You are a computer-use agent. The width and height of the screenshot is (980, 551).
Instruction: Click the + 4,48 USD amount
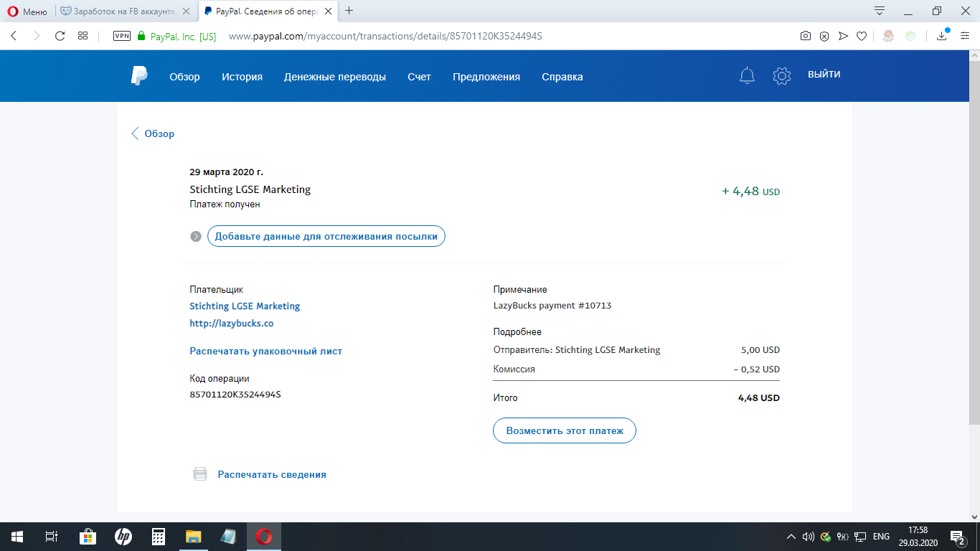tap(750, 191)
